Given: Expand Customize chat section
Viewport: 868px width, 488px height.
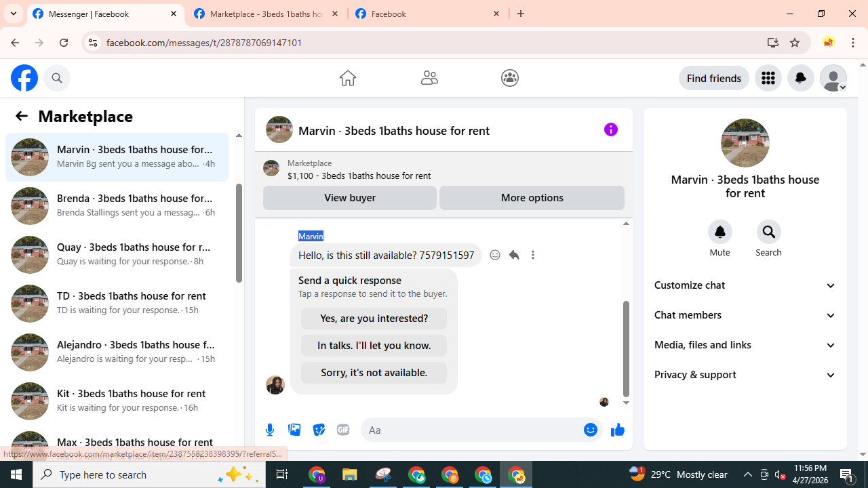Looking at the screenshot, I should click(745, 285).
